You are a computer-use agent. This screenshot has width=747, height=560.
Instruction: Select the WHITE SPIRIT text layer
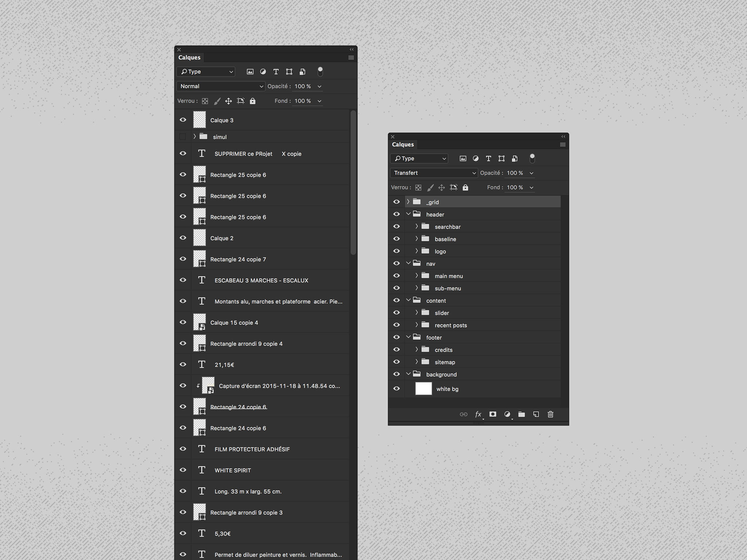pyautogui.click(x=233, y=470)
